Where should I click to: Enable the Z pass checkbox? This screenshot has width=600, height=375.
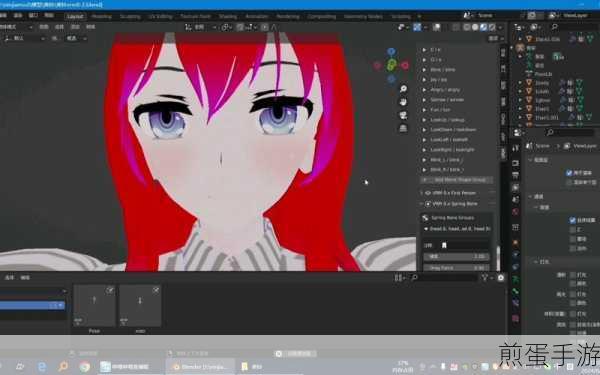click(x=572, y=230)
